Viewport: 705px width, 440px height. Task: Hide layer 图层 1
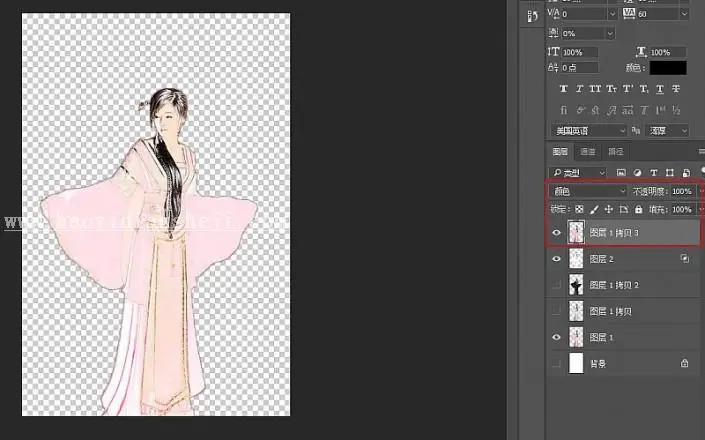click(557, 337)
